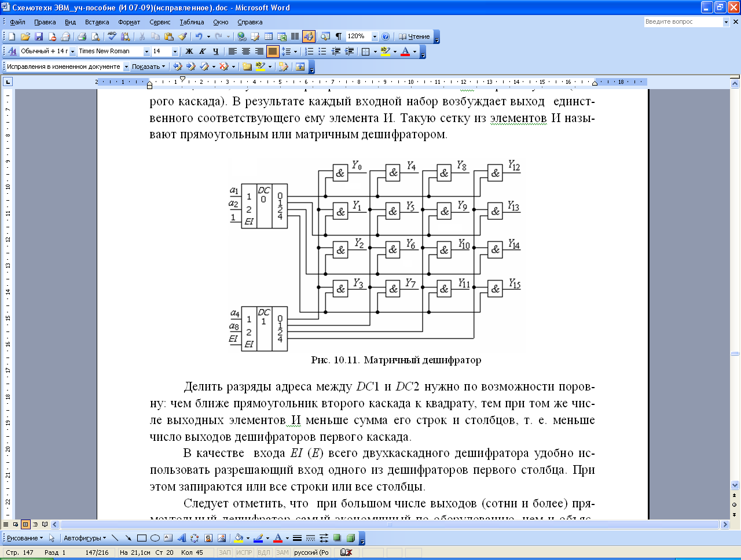The width and height of the screenshot is (741, 560).
Task: Apply the yellow Fill Color bucket
Action: tap(239, 538)
